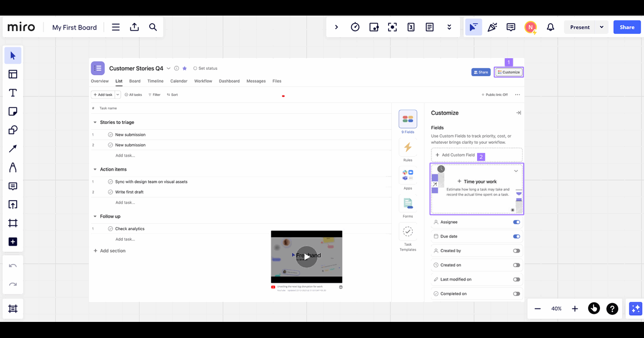Open more apps plus button

pos(13,242)
